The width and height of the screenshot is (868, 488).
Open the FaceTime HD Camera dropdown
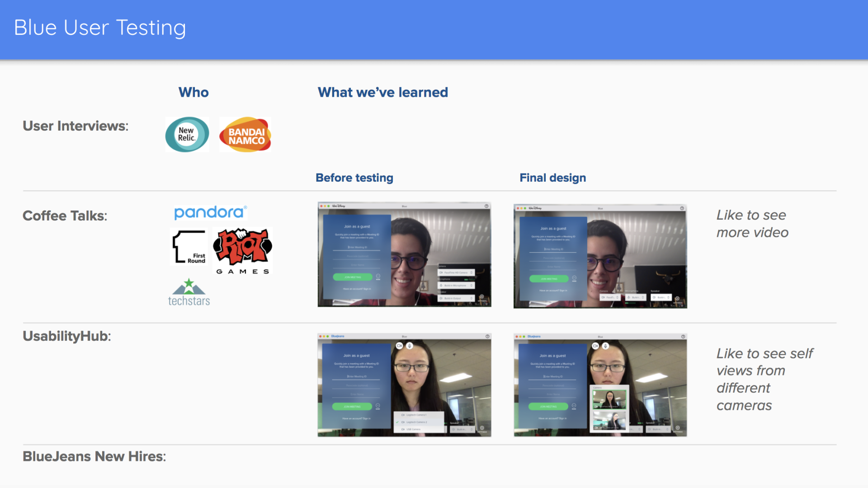(456, 272)
